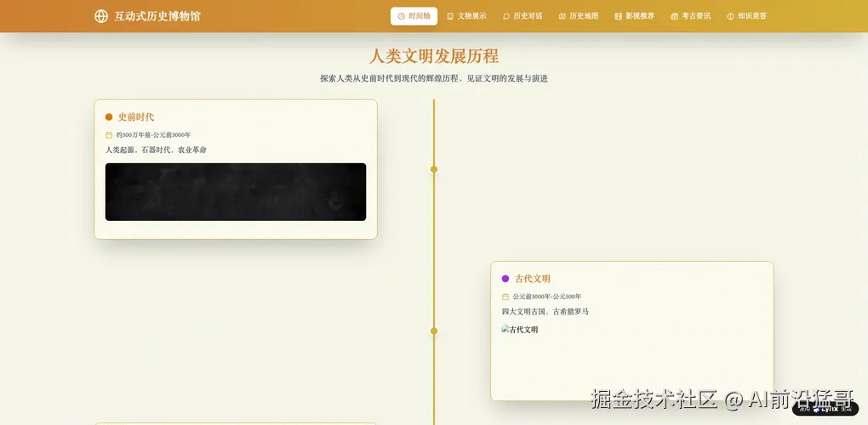Click the broken 古代文明 image placeholder
Viewport: 868px width, 425px height.
pyautogui.click(x=520, y=330)
